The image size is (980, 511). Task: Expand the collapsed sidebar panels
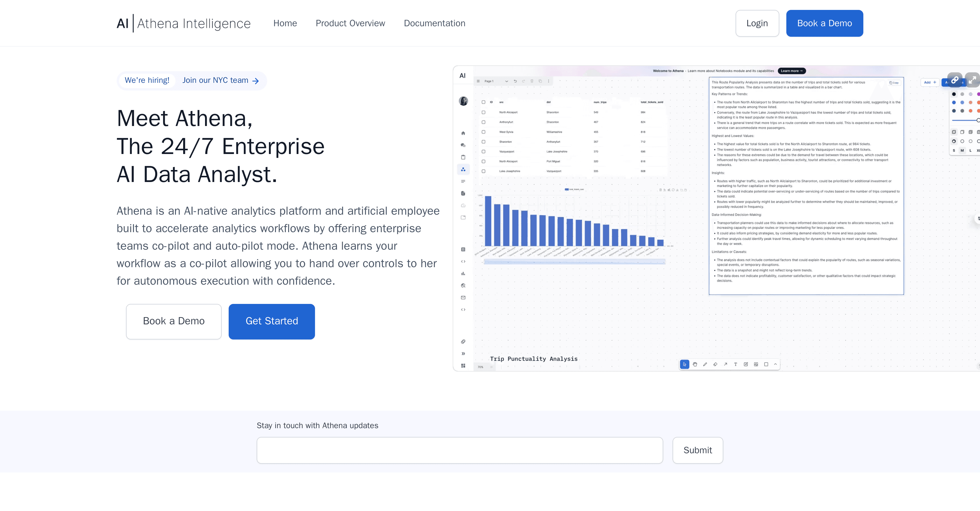point(463,353)
